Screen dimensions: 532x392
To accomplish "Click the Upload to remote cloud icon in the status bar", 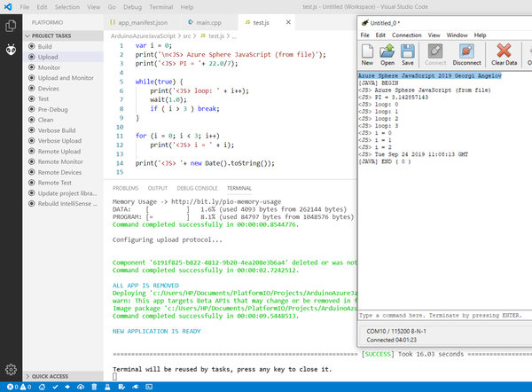I will click(x=81, y=387).
